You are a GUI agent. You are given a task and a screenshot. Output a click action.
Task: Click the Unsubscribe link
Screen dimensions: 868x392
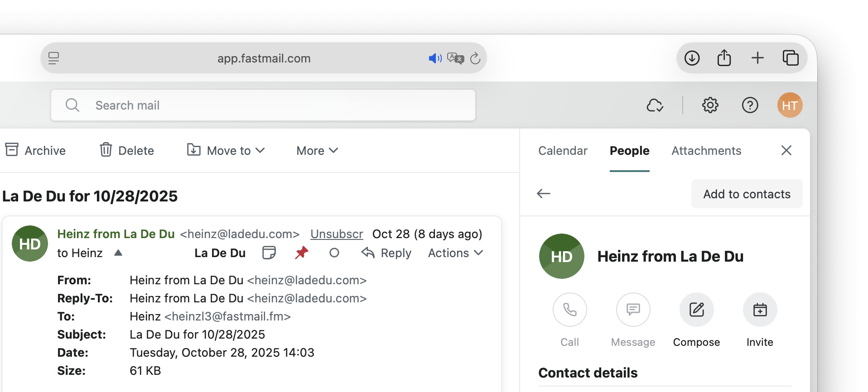(337, 234)
